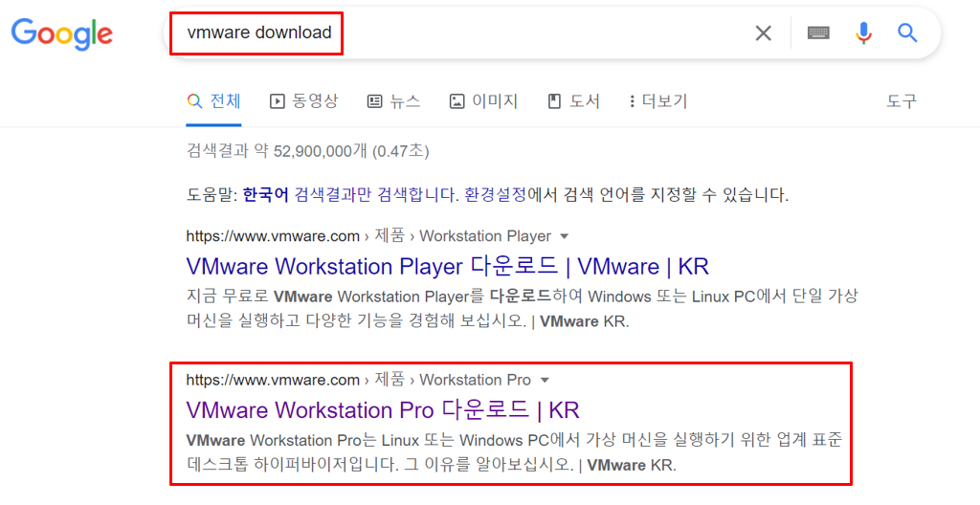Click the blue magnifier search icon

[907, 33]
